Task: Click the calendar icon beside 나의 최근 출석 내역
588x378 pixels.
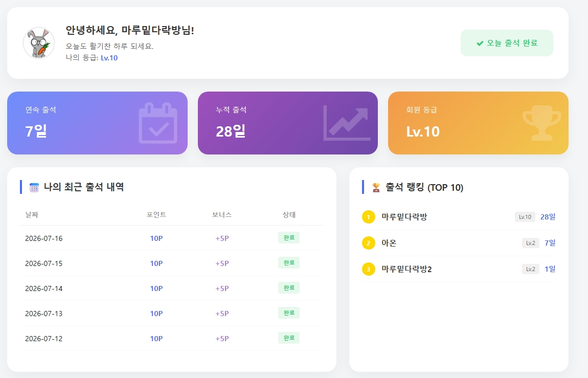Action: pos(34,188)
